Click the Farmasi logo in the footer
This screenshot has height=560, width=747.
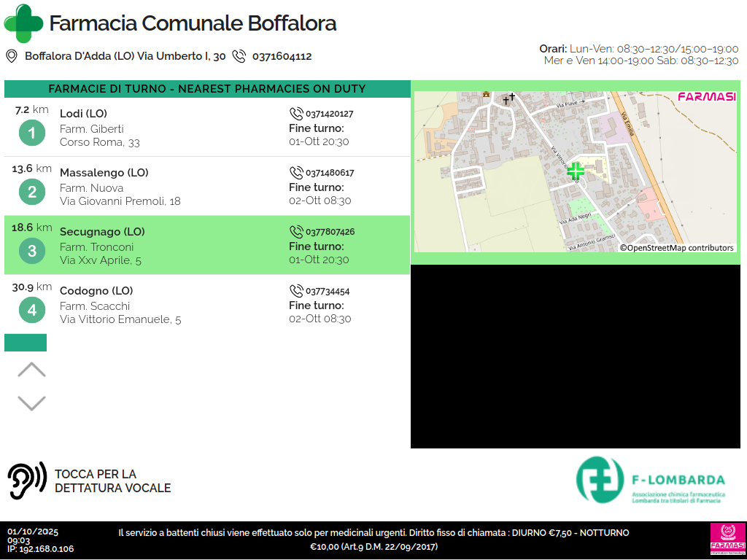(727, 540)
